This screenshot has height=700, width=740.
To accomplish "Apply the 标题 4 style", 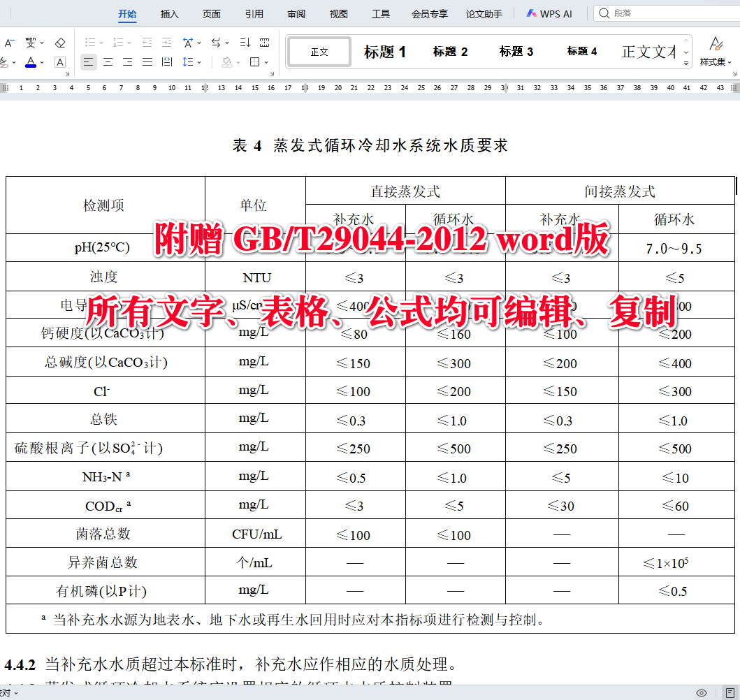I will tap(582, 52).
